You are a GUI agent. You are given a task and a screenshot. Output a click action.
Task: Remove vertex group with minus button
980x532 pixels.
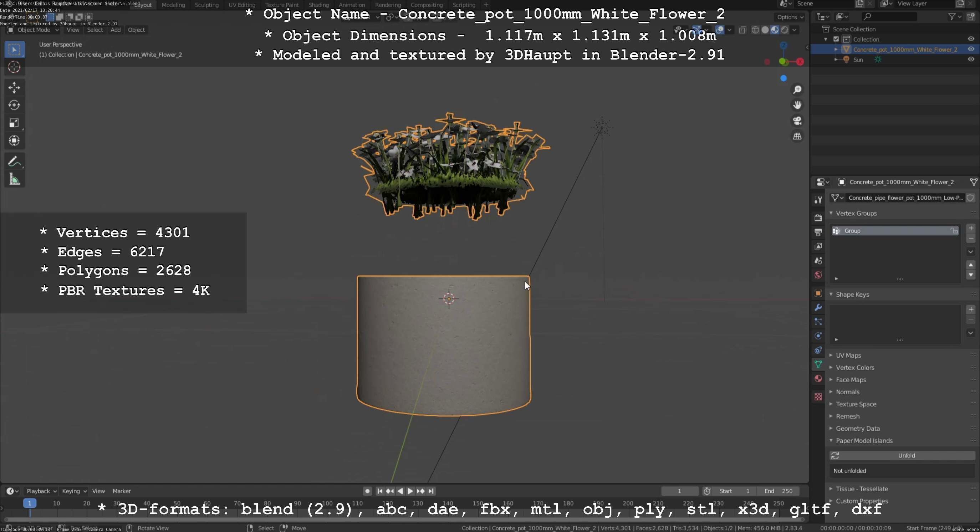[x=971, y=239]
